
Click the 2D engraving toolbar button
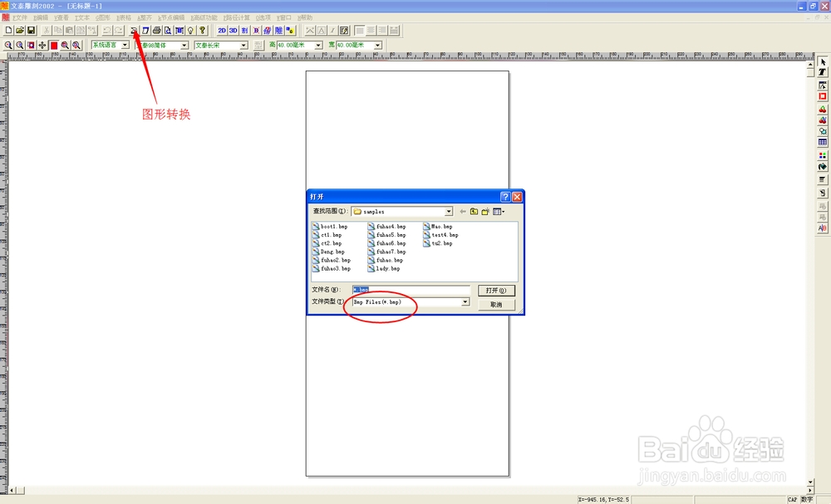(x=222, y=31)
